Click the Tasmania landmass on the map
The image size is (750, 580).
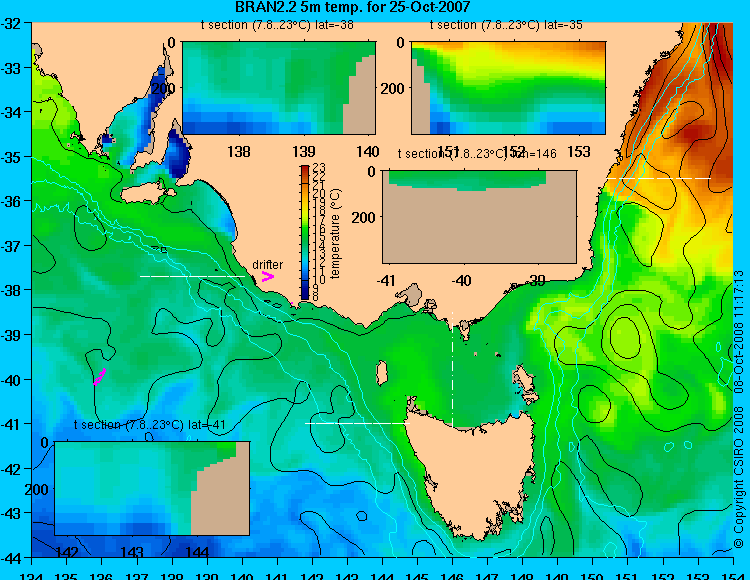point(471,471)
